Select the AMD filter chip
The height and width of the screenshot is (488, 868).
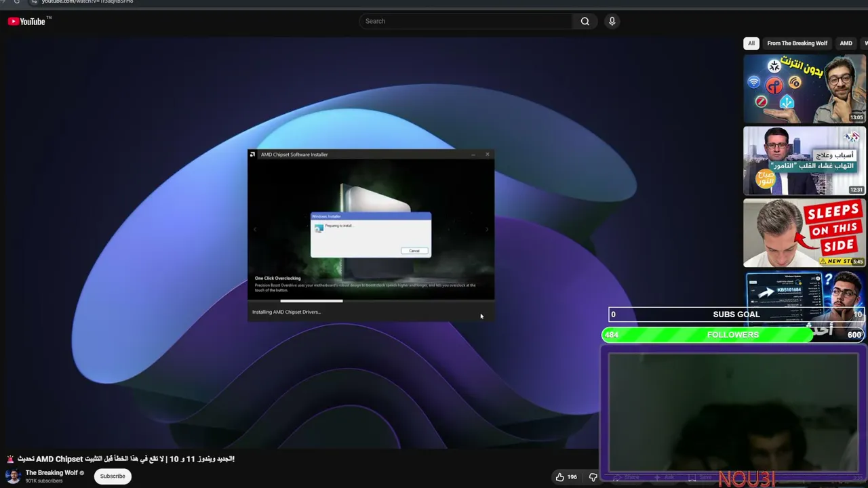click(x=846, y=43)
